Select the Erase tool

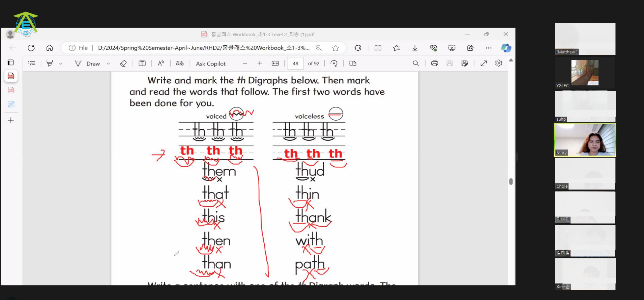tap(123, 63)
